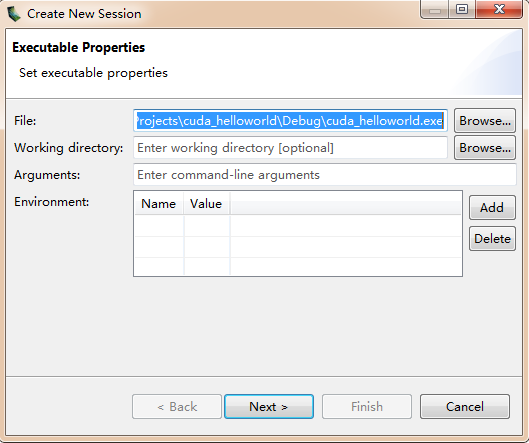Go to the Next wizard page
The height and width of the screenshot is (443, 529).
pos(269,406)
